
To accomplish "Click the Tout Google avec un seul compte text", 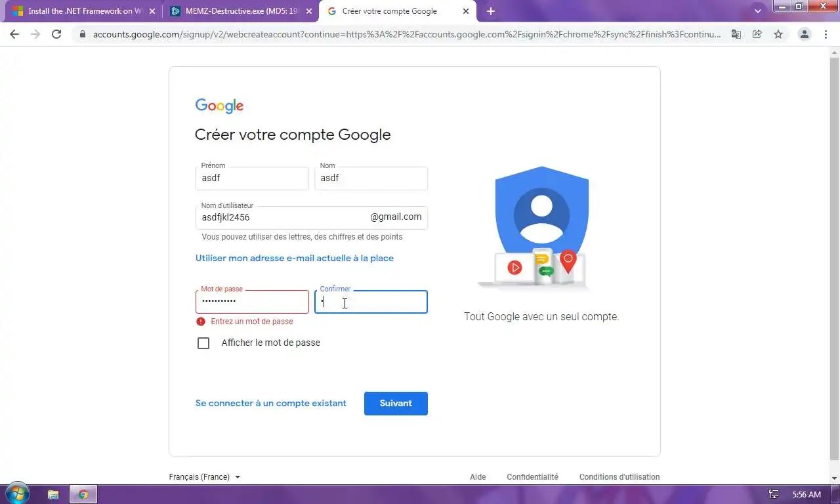I will [x=541, y=317].
